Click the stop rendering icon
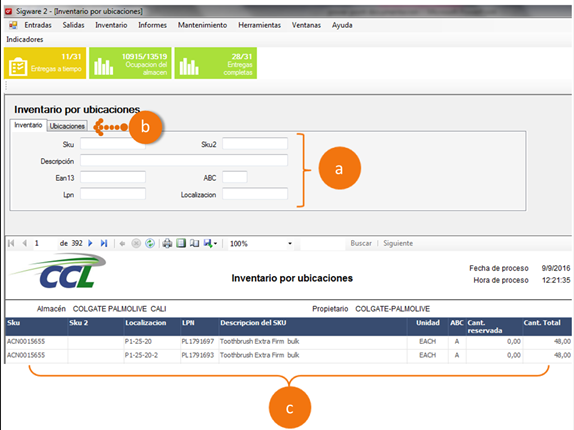This screenshot has width=574, height=430. click(x=136, y=243)
